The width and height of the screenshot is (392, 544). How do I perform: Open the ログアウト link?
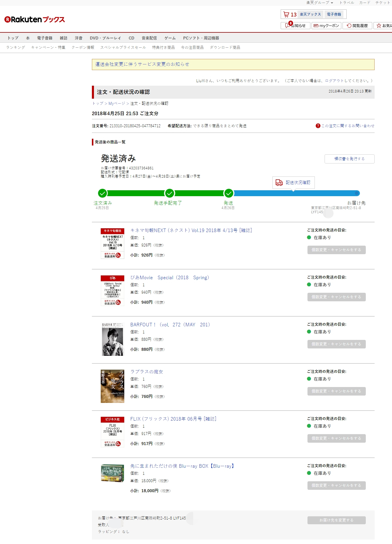pos(334,81)
